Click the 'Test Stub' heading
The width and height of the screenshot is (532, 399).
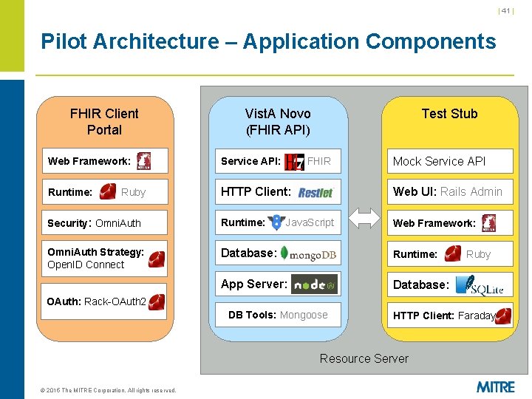click(x=449, y=114)
